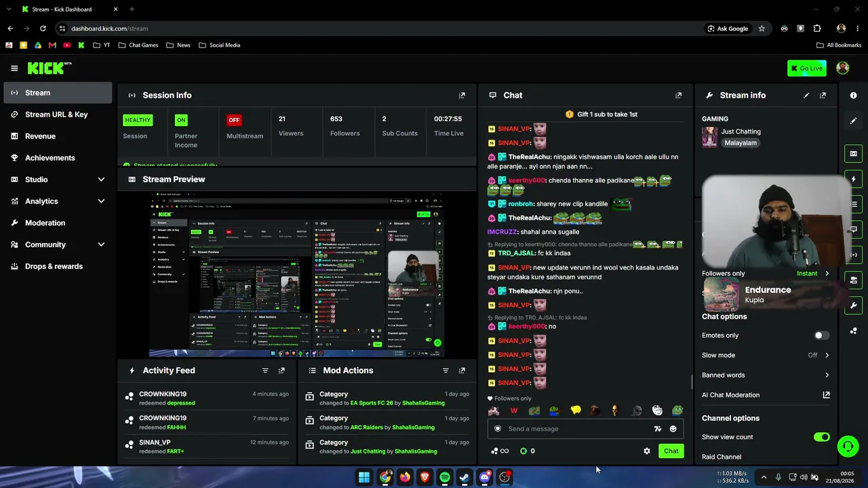This screenshot has width=868, height=488.
Task: Open user profile avatar menu
Action: tap(843, 68)
